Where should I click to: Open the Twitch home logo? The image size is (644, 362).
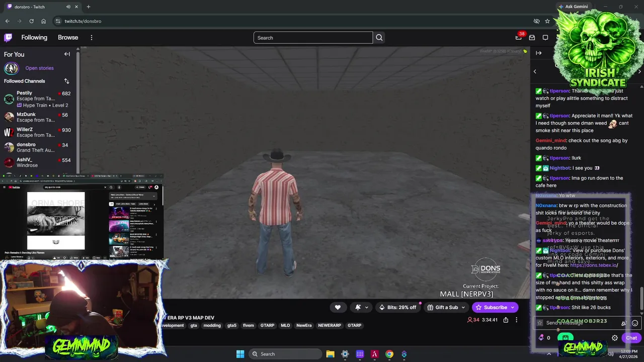[x=8, y=38]
